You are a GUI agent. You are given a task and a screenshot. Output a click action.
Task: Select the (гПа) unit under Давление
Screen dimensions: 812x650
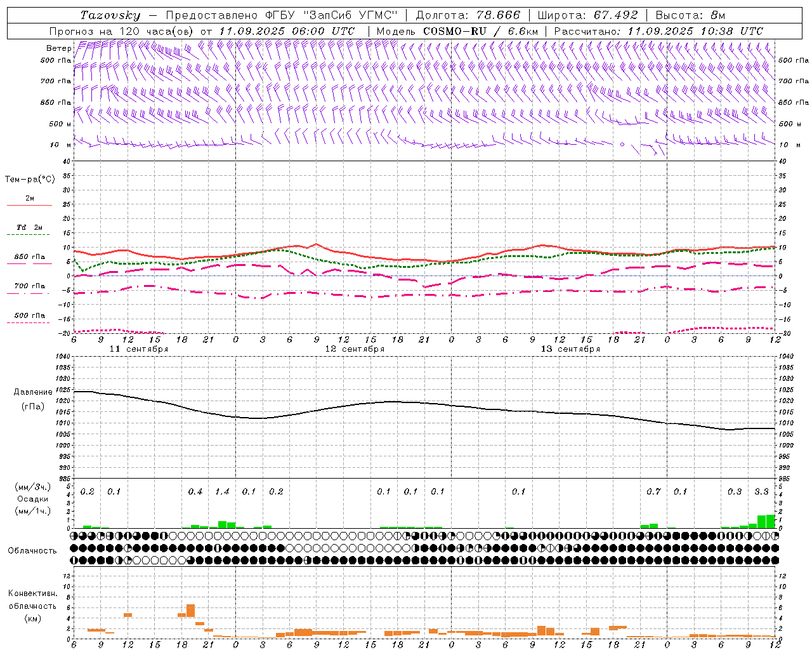tap(33, 406)
